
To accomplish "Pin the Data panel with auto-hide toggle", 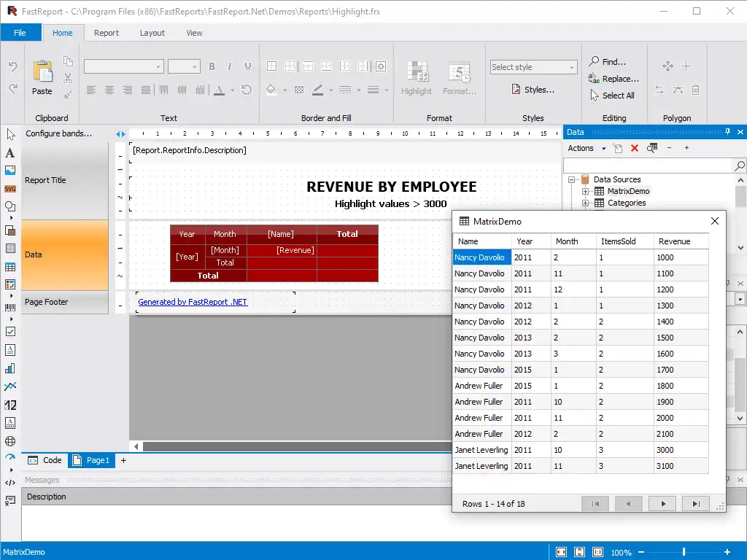I will tap(727, 132).
